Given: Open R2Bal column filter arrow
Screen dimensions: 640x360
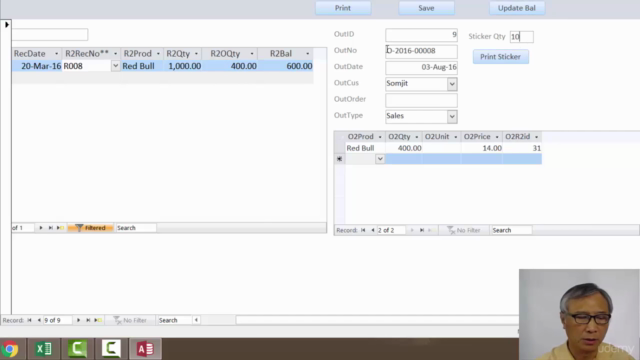Looking at the screenshot, I should [307, 54].
